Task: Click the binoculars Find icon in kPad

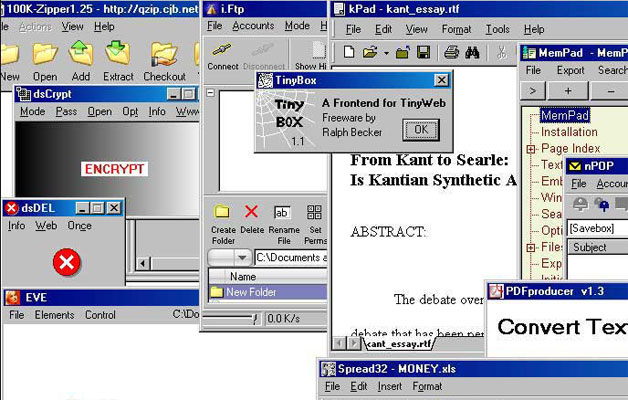Action: (473, 52)
